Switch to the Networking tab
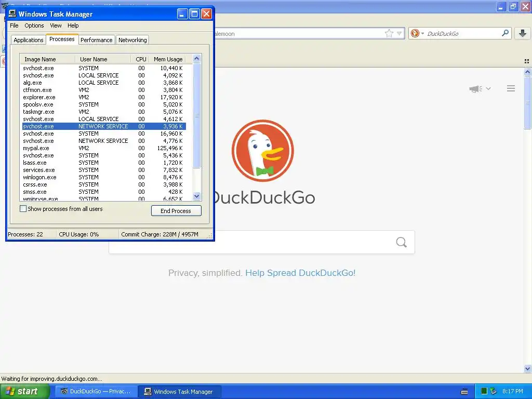The height and width of the screenshot is (399, 532). tap(132, 40)
